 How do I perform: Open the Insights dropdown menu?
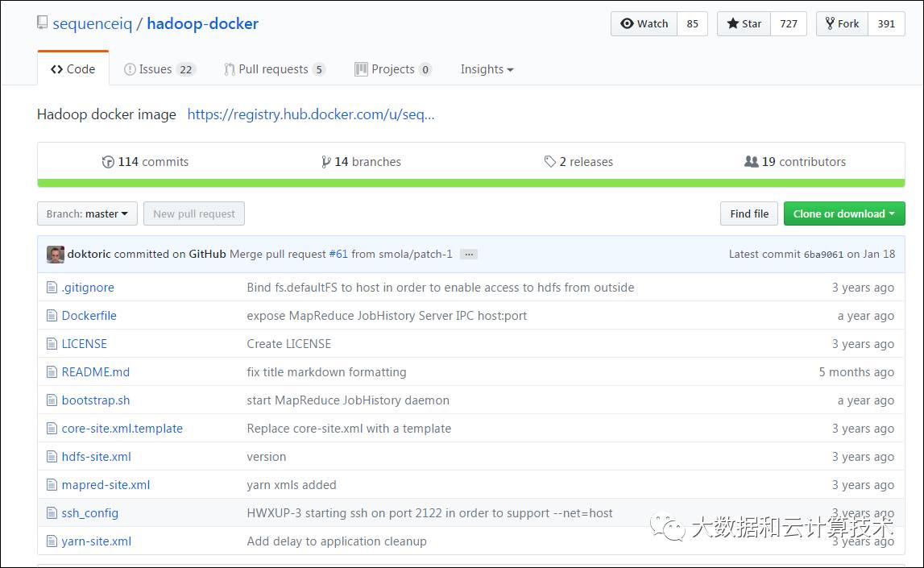[487, 69]
